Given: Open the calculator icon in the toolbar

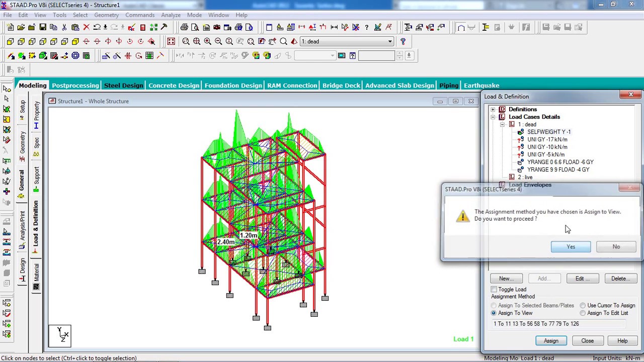Looking at the screenshot, I should 143,27.
